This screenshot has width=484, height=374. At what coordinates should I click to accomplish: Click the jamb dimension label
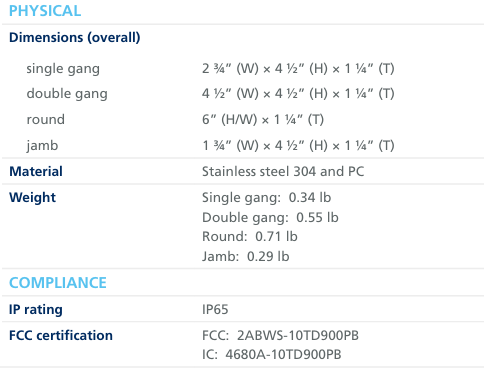click(42, 146)
